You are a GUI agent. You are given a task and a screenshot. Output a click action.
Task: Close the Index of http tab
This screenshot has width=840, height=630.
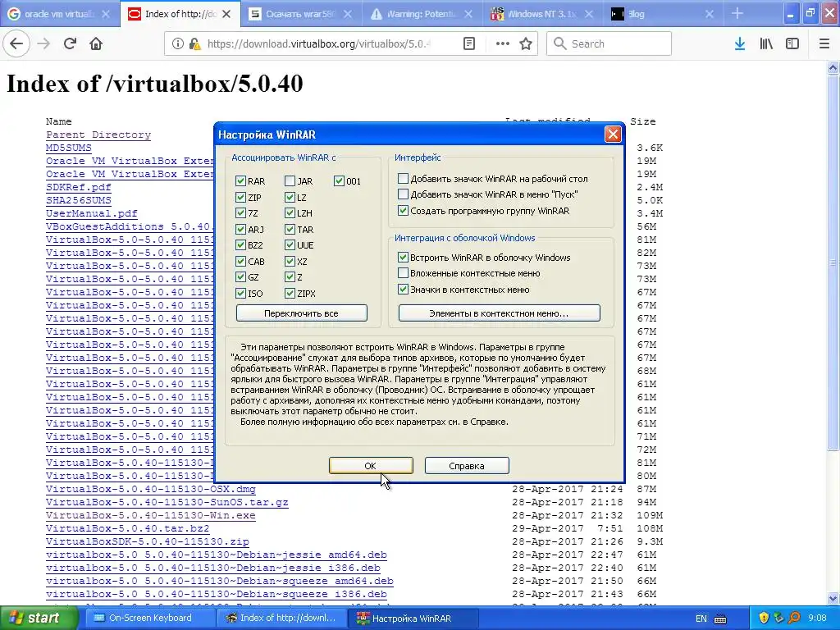tap(226, 15)
